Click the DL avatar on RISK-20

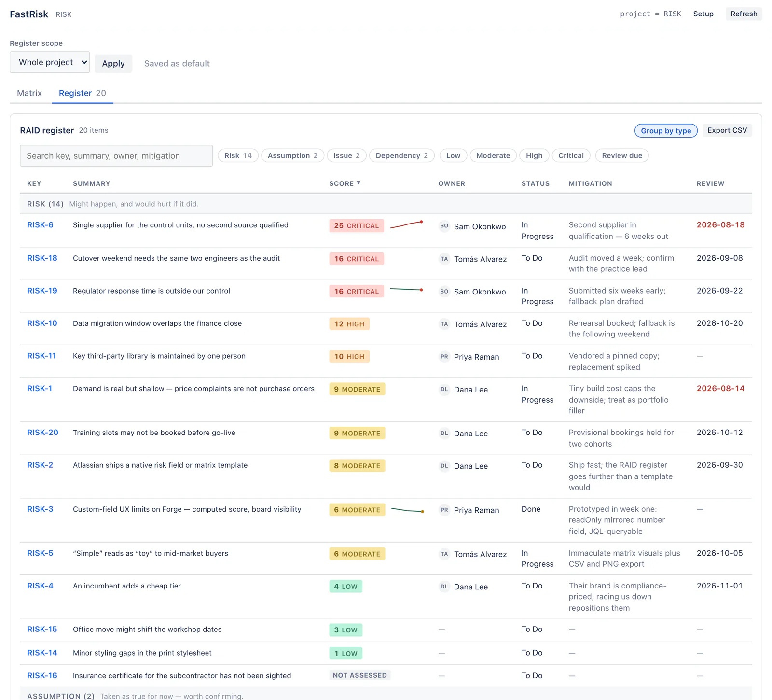[x=444, y=434]
